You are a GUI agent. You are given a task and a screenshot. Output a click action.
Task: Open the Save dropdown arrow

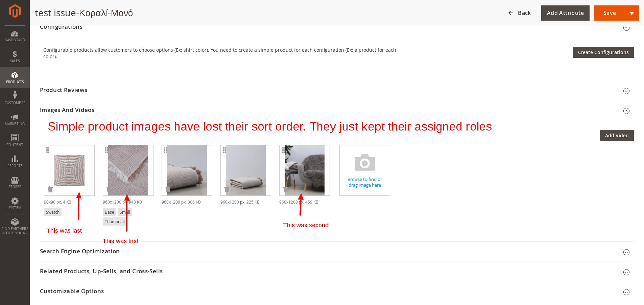tap(632, 13)
